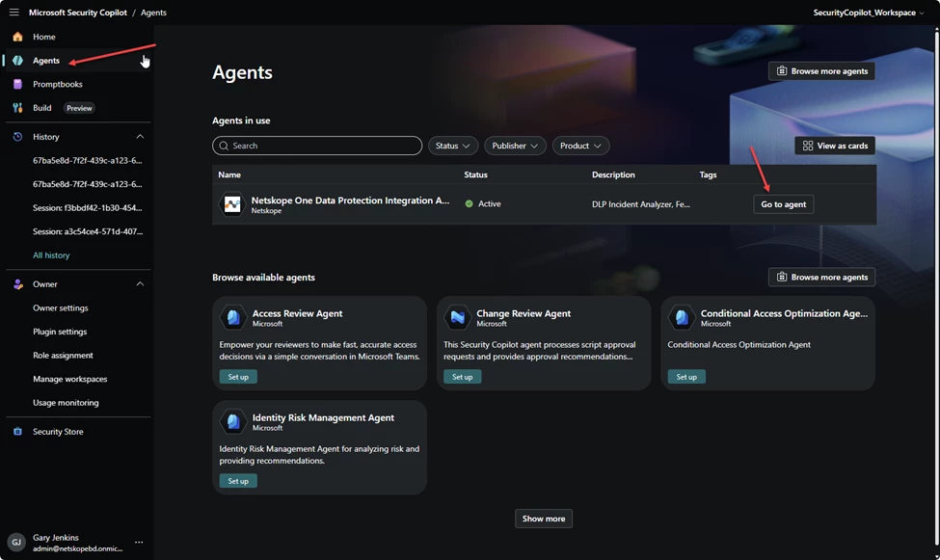The height and width of the screenshot is (560, 940).
Task: Click DLP Incident Analyzer description text
Action: click(641, 204)
